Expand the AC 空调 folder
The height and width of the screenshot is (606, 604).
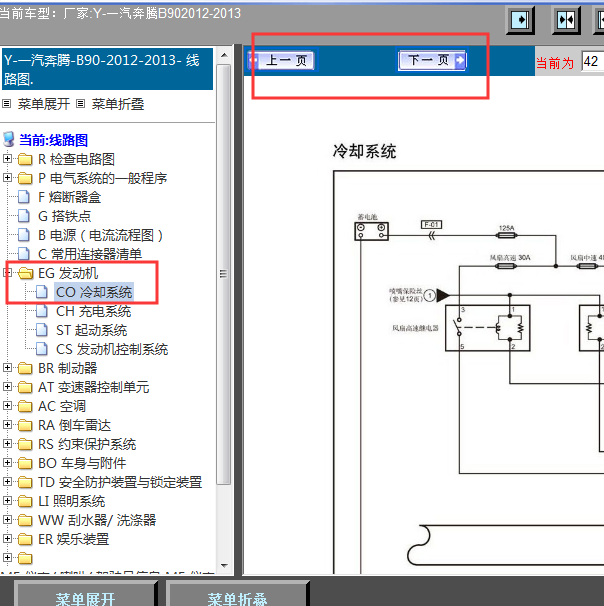click(7, 405)
